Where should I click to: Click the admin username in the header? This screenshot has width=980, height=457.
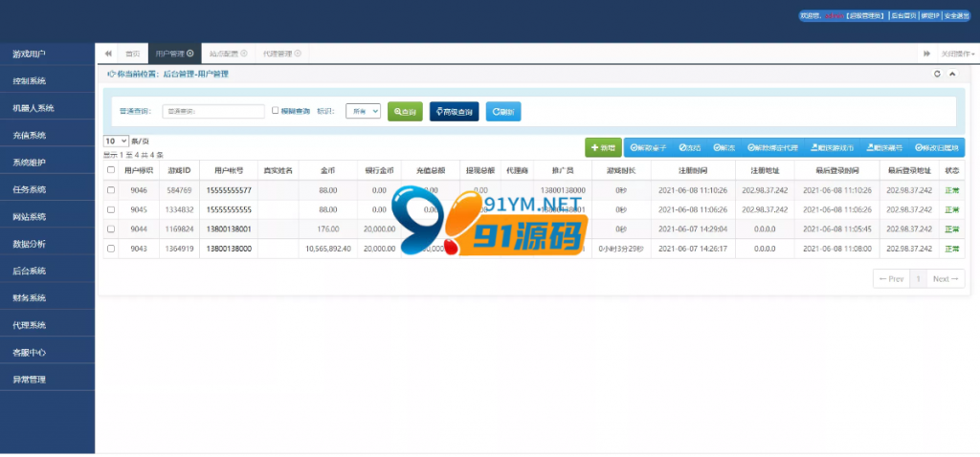tap(835, 16)
